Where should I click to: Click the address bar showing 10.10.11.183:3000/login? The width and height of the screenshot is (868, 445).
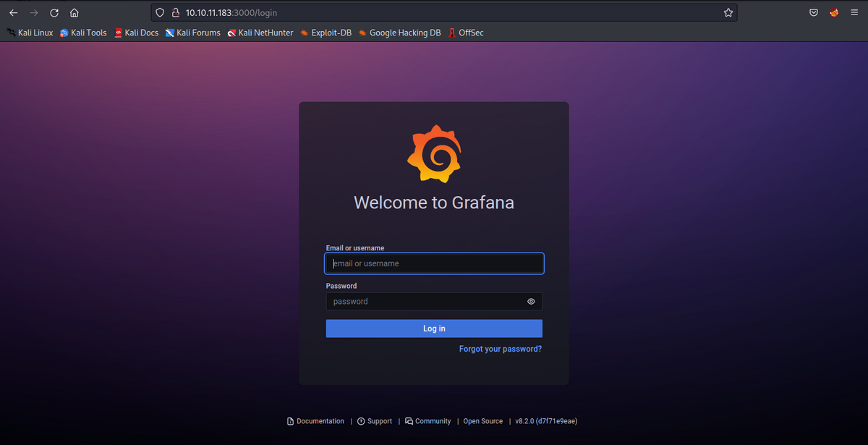tap(444, 13)
